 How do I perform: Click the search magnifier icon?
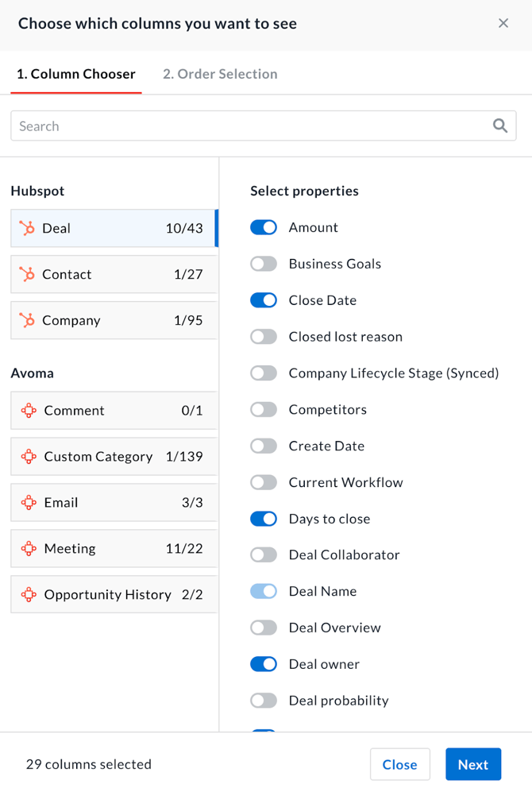(x=499, y=126)
